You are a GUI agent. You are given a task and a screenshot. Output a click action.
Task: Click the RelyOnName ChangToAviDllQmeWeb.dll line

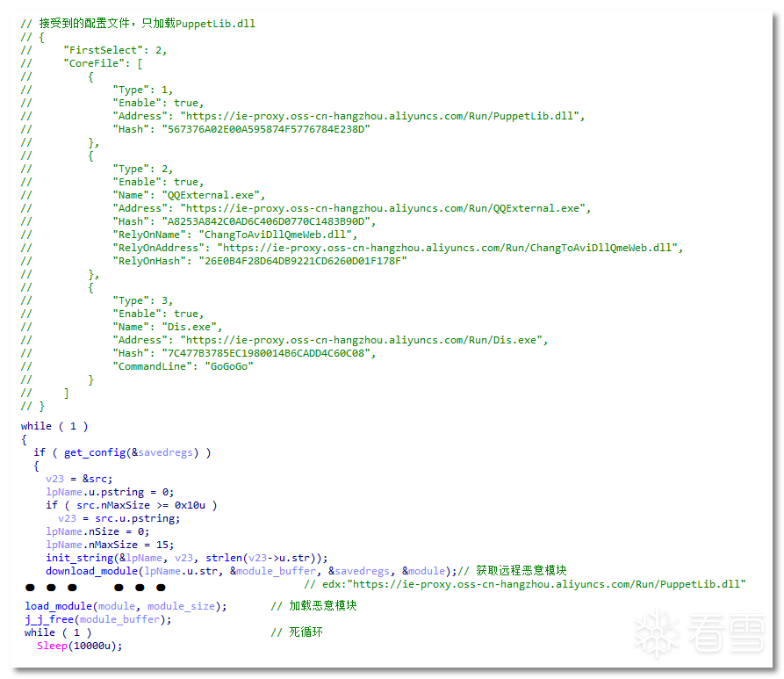coord(235,235)
